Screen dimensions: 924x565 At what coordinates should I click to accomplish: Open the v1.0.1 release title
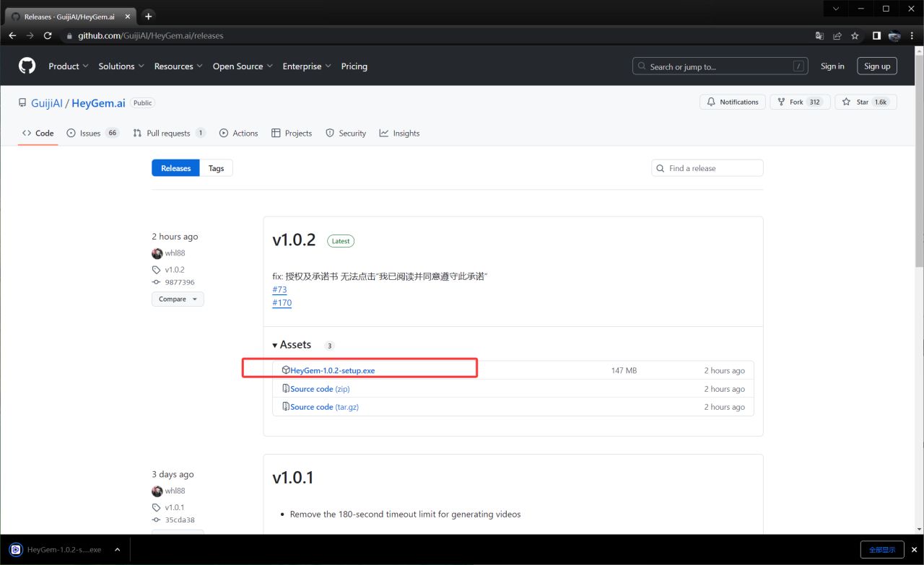293,478
